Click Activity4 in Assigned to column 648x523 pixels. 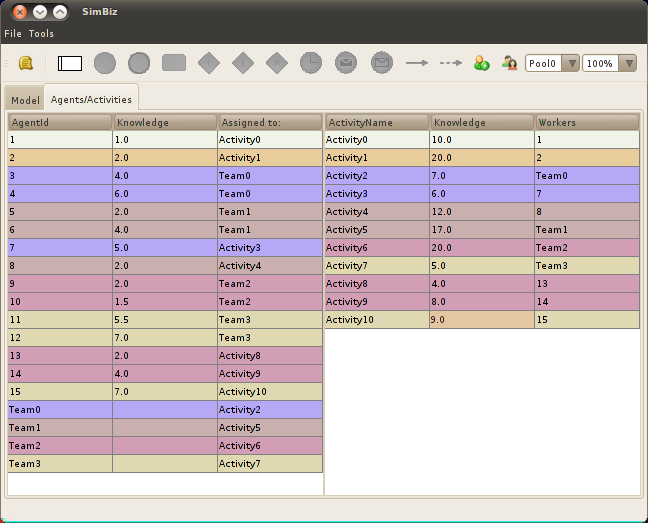[x=270, y=266]
